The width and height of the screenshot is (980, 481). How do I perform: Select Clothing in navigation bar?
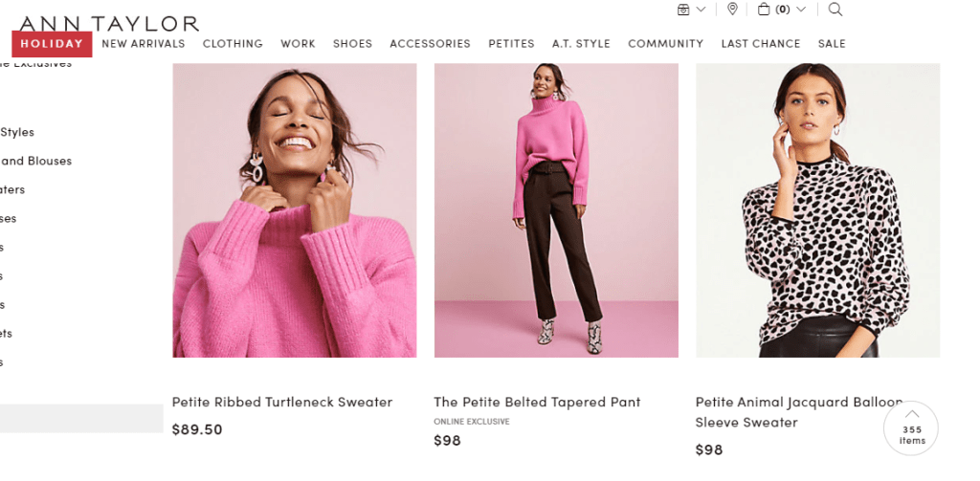[233, 44]
